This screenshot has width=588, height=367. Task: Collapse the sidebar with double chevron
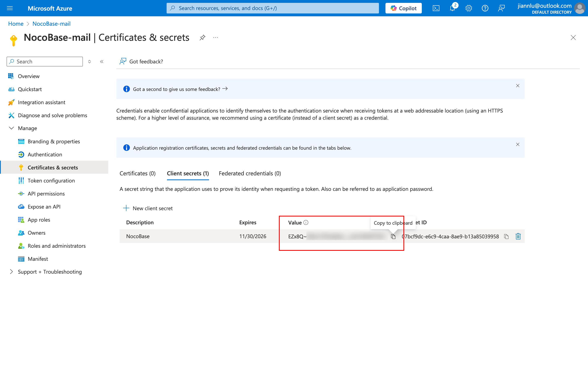[x=102, y=62]
